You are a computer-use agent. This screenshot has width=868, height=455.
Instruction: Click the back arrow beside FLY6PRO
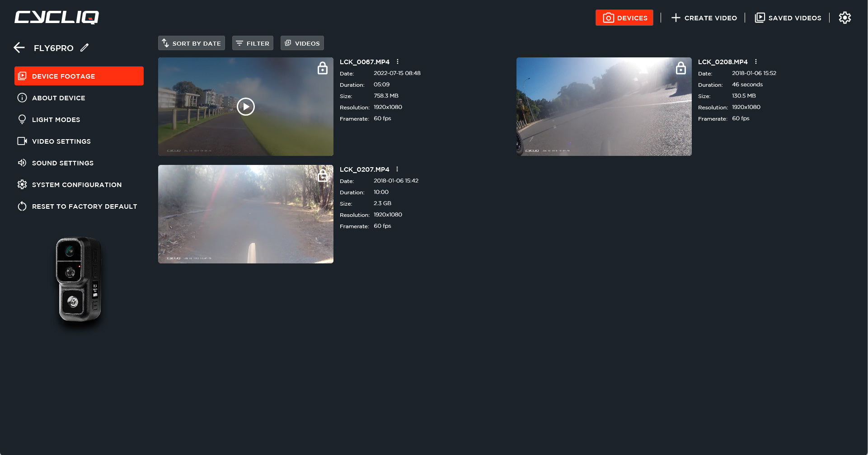pos(19,48)
